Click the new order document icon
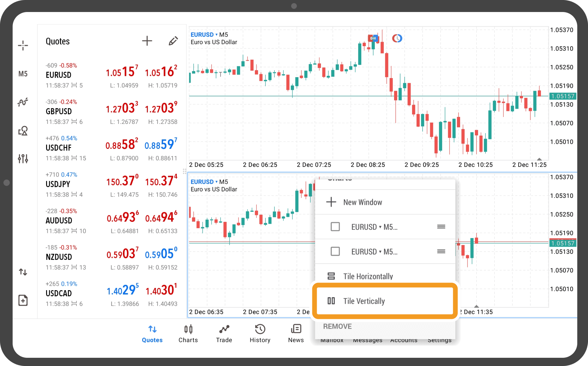588x366 pixels. (x=23, y=300)
